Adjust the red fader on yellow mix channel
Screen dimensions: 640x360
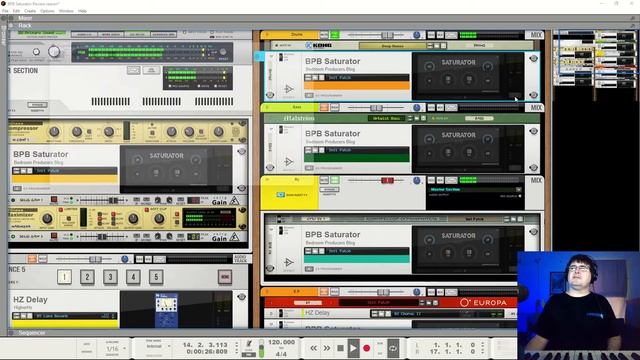(387, 180)
